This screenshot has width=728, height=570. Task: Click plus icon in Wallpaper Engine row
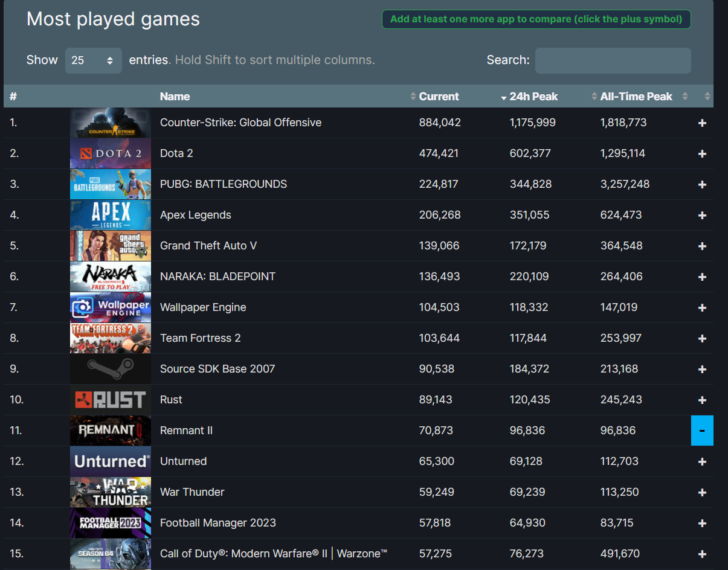coord(702,308)
